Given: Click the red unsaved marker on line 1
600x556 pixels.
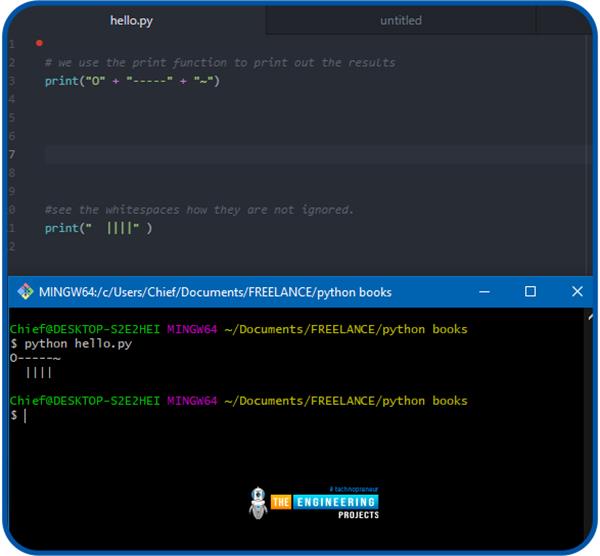Looking at the screenshot, I should tap(39, 43).
